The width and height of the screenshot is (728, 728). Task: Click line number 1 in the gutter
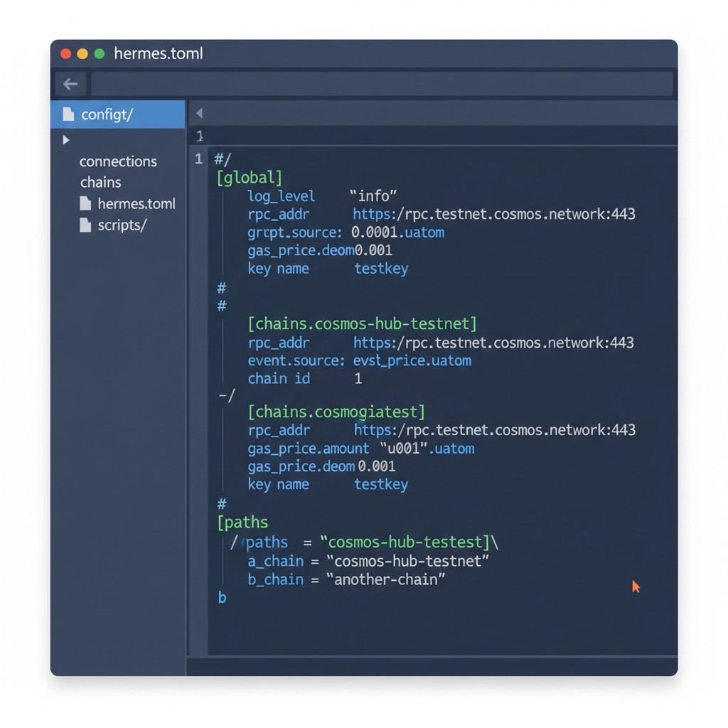(198, 159)
